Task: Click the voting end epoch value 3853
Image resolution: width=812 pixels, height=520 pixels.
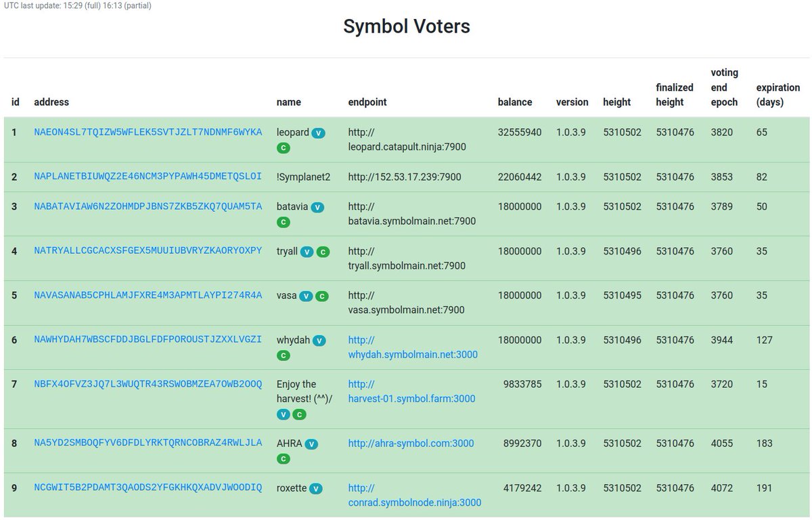Action: pos(722,177)
